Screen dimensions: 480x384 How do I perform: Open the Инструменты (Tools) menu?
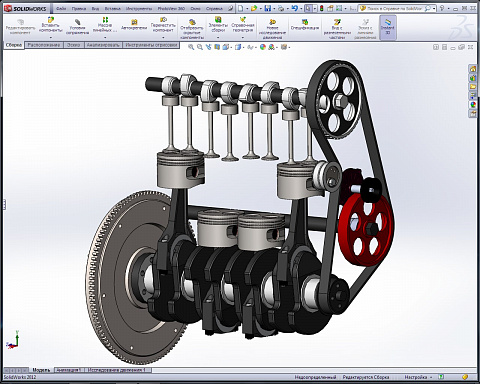(139, 9)
